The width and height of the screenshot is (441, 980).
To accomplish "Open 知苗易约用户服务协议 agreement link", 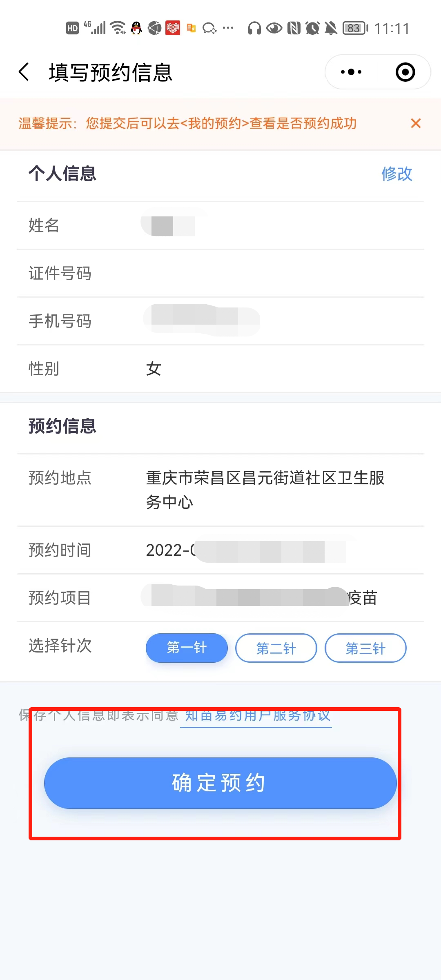I will (x=257, y=715).
